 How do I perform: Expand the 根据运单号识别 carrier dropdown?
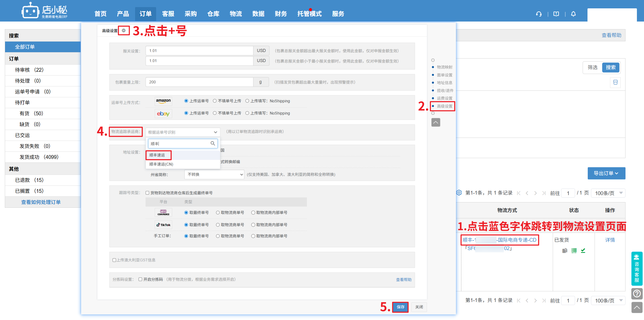pyautogui.click(x=182, y=132)
